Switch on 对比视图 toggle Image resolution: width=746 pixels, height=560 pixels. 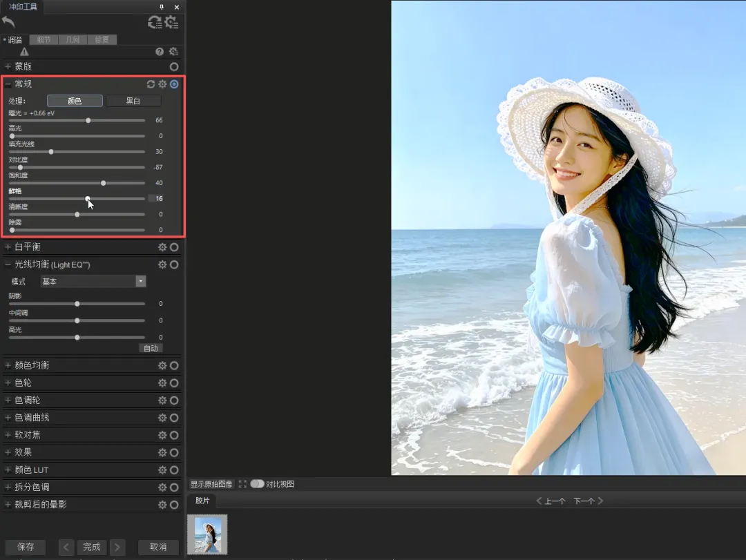257,484
